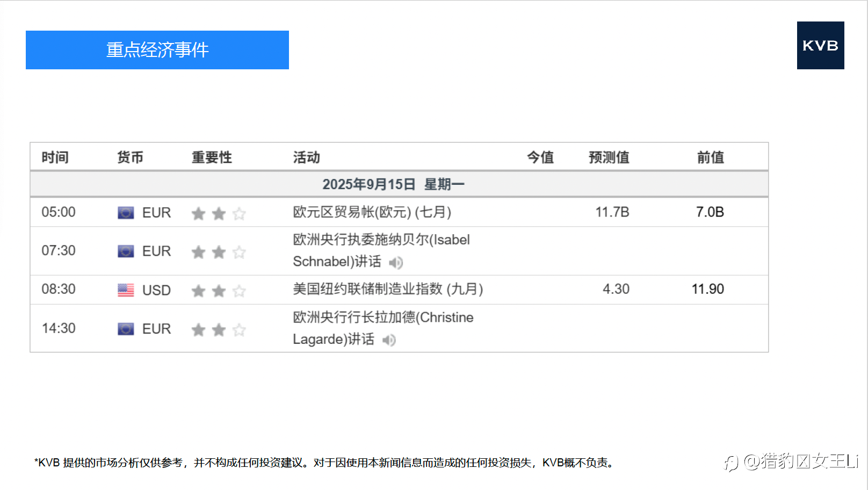Click the importance stars in the 07:30 row

pos(219,252)
